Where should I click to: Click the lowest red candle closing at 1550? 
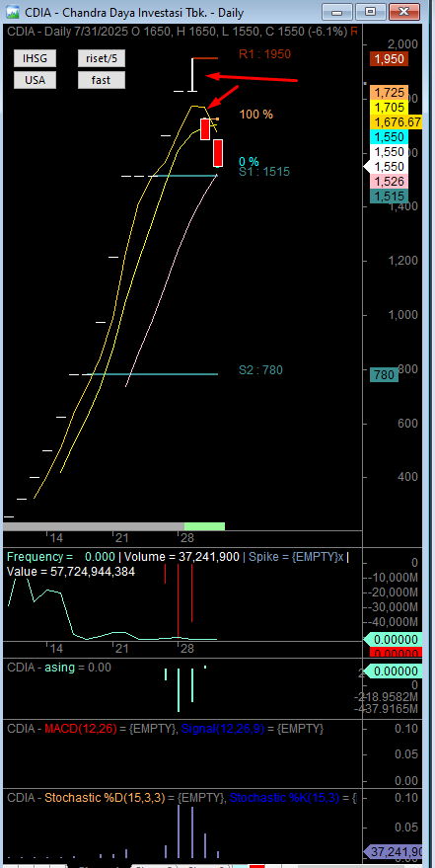[x=218, y=153]
